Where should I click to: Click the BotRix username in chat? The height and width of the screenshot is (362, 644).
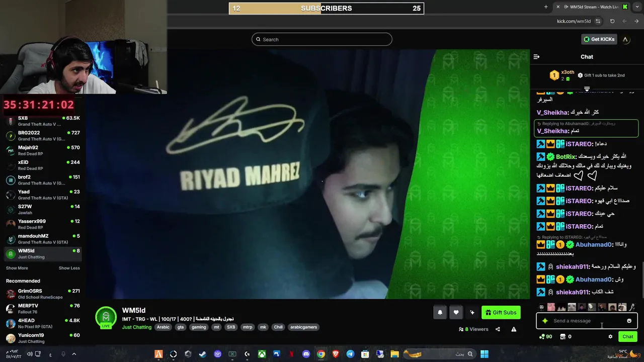(x=566, y=157)
